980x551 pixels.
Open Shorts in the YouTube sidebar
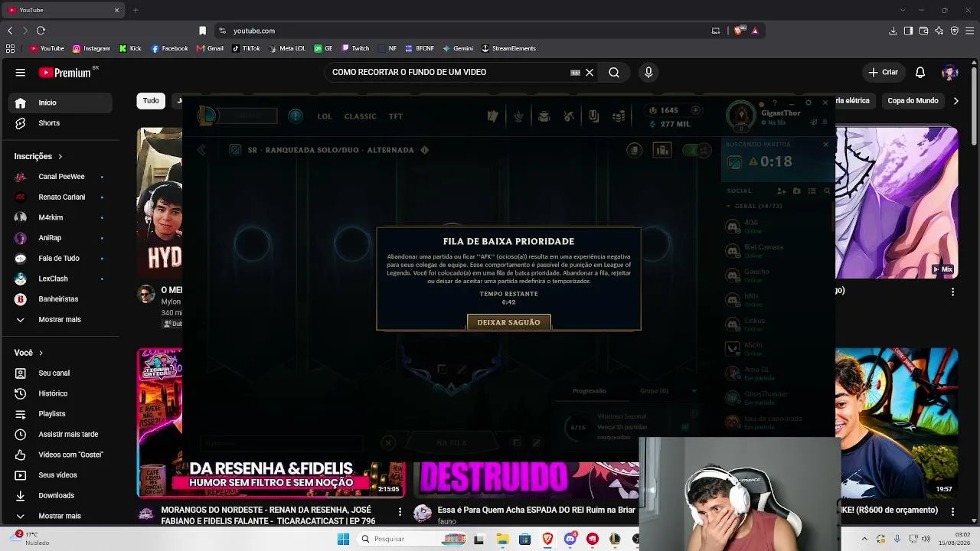point(60,123)
